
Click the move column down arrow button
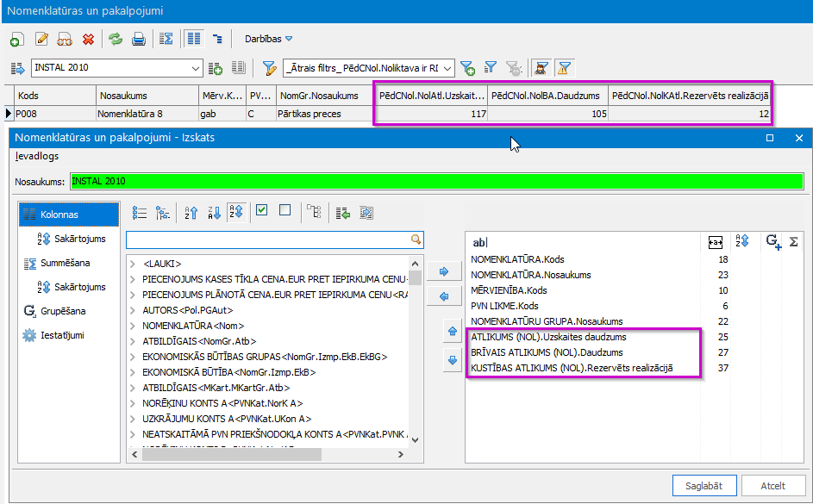point(453,360)
